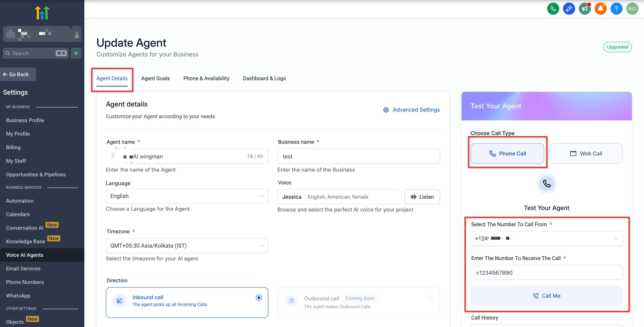Open the MA user avatar menu
Image resolution: width=644 pixels, height=327 pixels.
coord(632,9)
